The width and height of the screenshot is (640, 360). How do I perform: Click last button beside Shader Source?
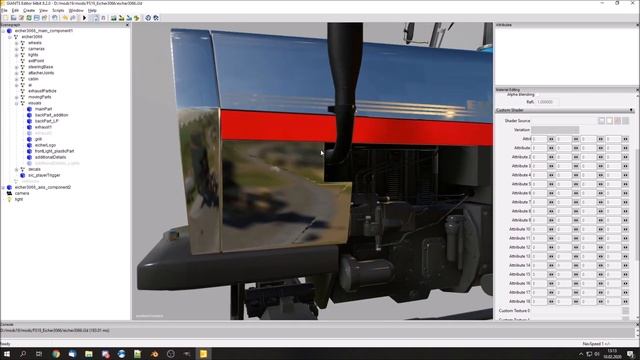(626, 121)
